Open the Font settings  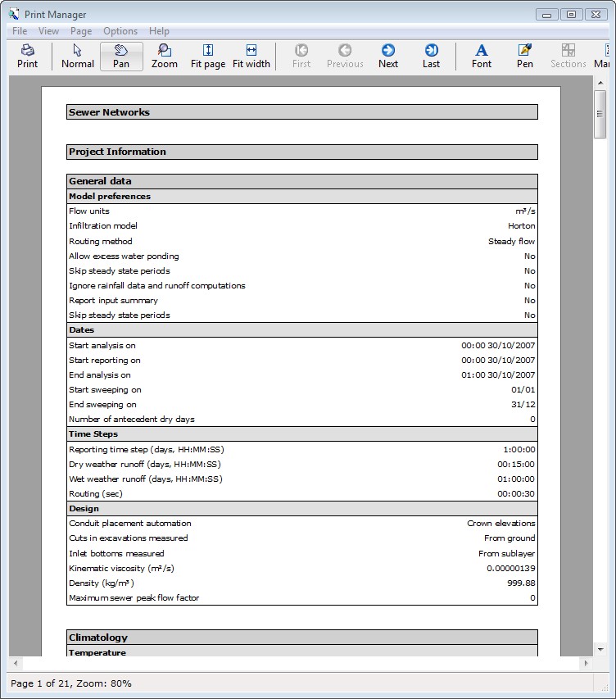482,56
